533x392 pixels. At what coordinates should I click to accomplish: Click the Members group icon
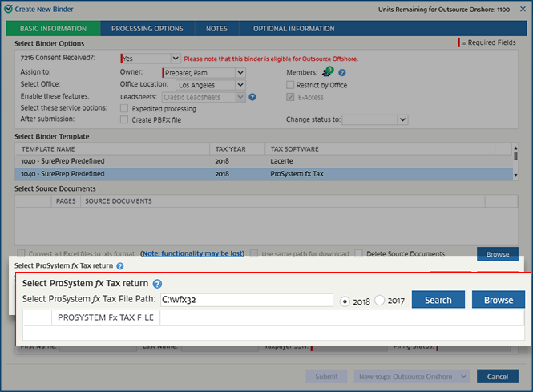click(x=327, y=72)
